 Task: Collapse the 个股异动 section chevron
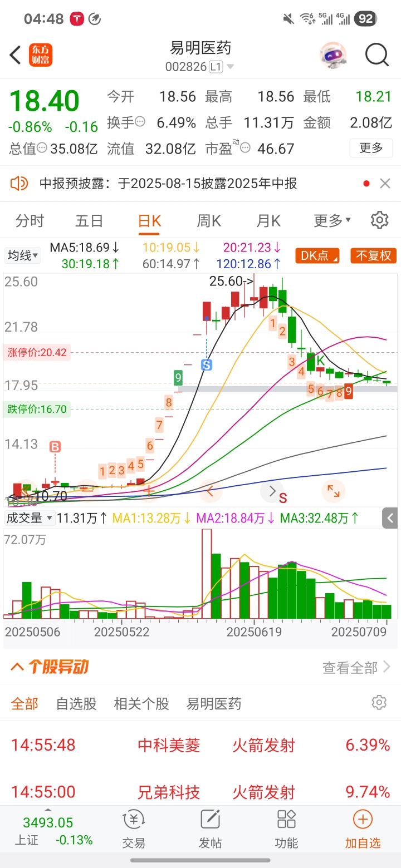[17, 667]
